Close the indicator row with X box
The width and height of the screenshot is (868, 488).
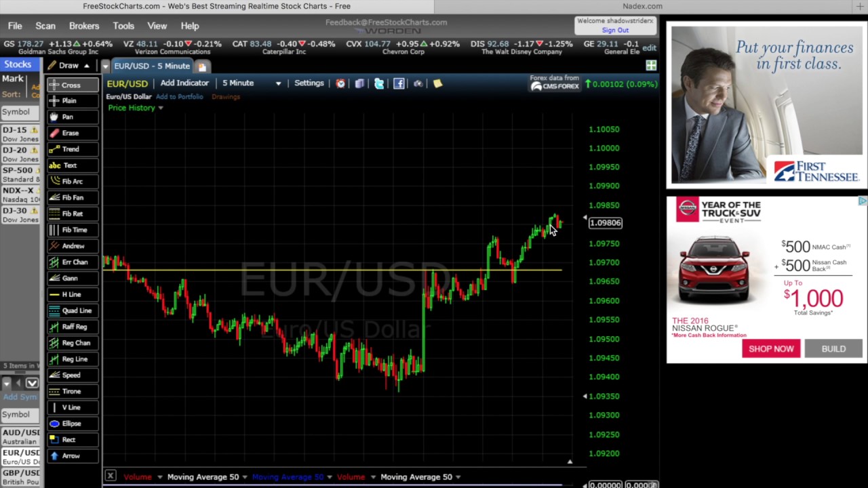(x=110, y=476)
